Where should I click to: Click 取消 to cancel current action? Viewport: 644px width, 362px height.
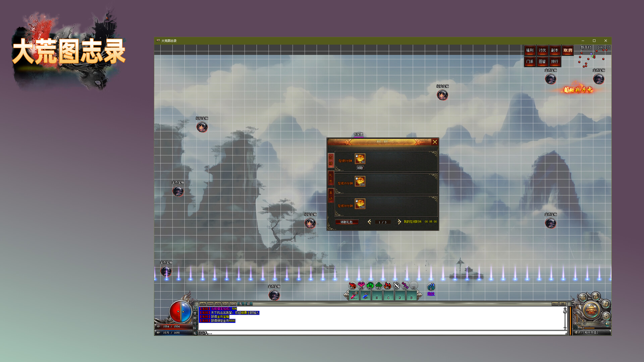(x=567, y=51)
